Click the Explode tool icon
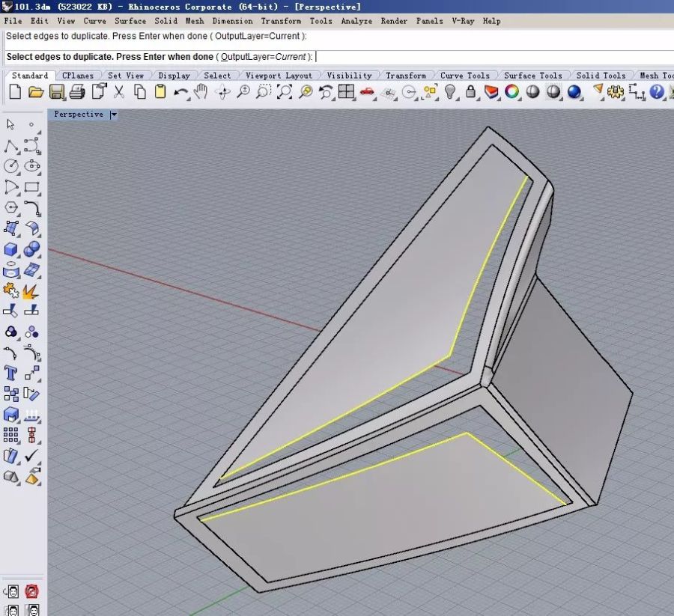 point(31,290)
